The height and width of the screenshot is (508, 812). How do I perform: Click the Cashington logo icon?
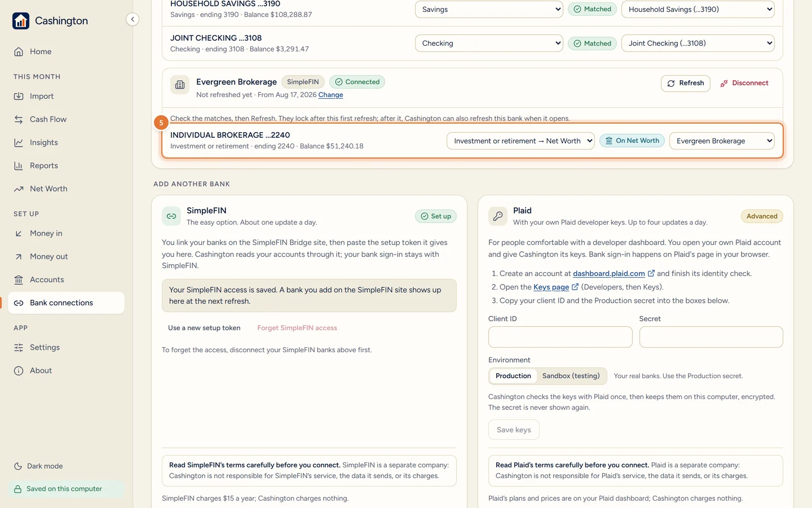(21, 21)
